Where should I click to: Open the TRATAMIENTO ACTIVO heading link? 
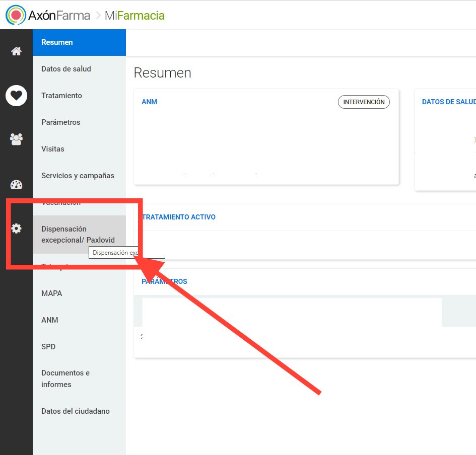coord(179,217)
